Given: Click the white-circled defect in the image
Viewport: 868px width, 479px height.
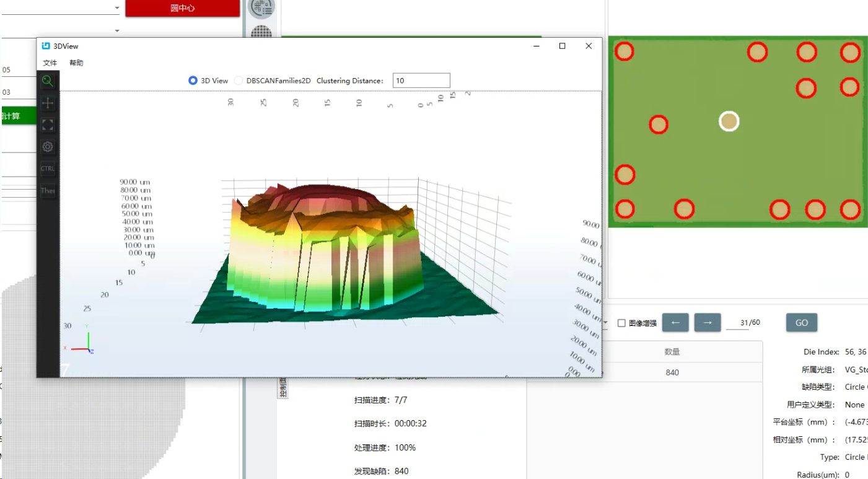Looking at the screenshot, I should [729, 121].
